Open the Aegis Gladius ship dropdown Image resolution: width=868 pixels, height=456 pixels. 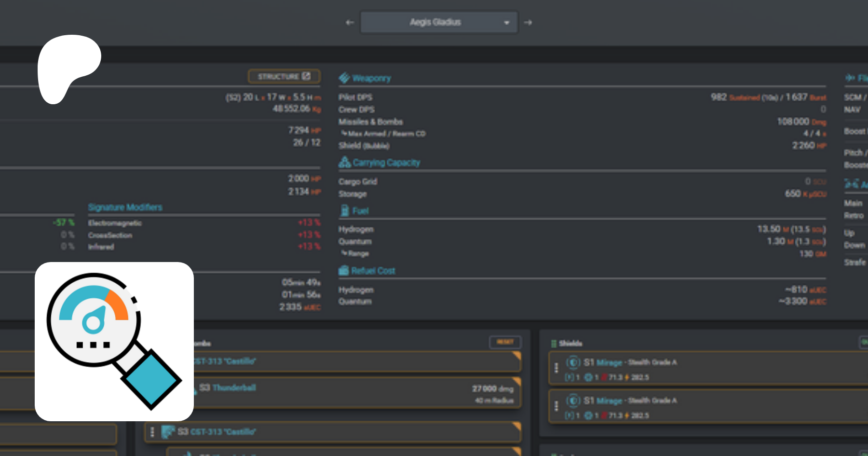point(439,22)
